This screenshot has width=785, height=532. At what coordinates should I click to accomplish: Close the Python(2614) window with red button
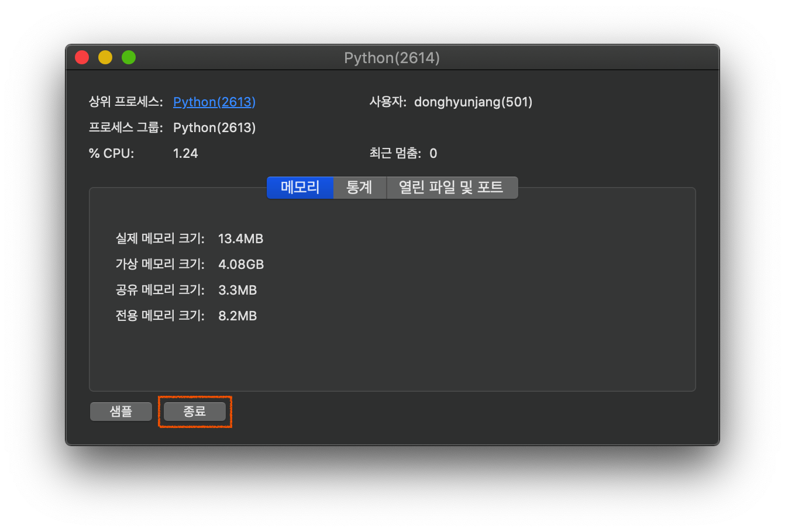point(82,57)
